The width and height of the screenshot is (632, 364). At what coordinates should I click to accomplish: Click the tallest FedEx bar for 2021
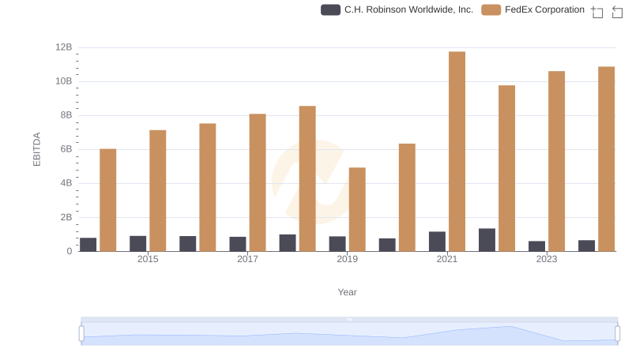click(457, 152)
